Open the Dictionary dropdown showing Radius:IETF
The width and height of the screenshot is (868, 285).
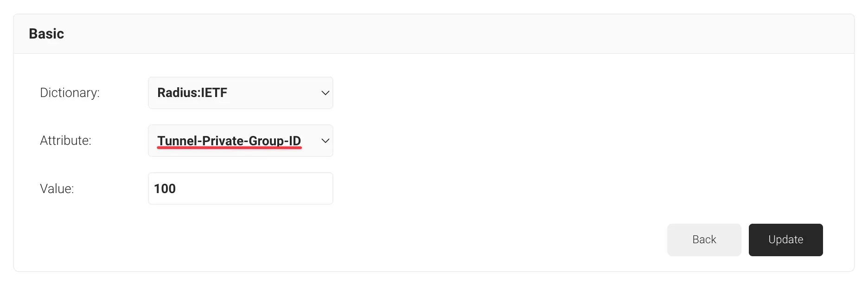point(240,93)
